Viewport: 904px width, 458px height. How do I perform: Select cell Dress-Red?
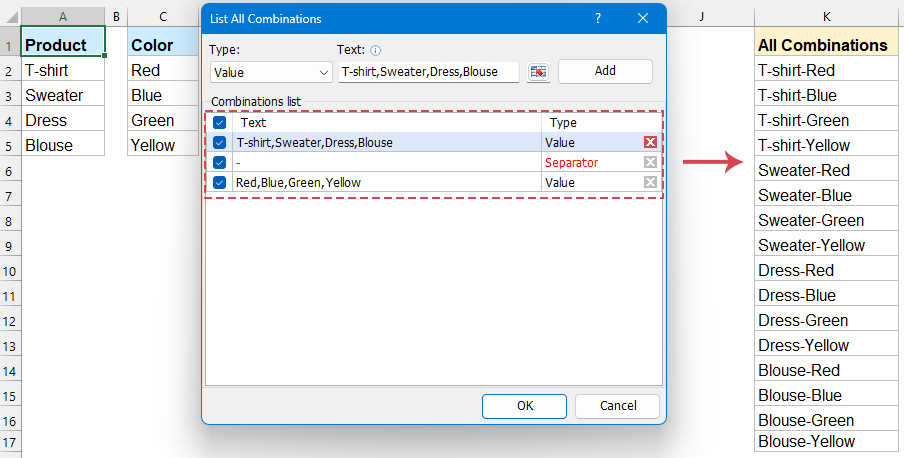(826, 270)
